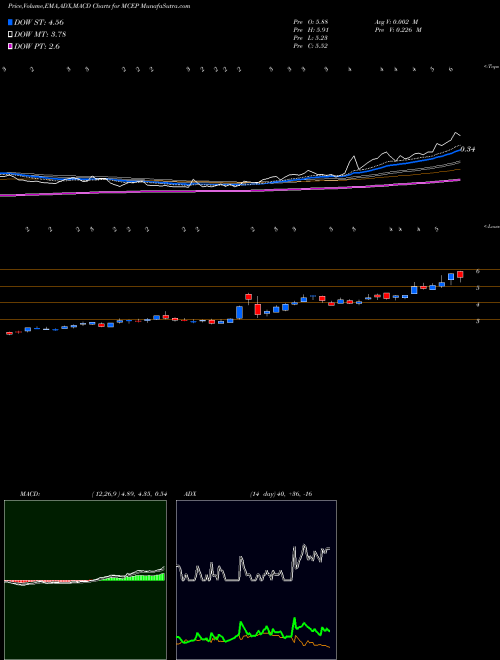Click the tall blue candlestick before the gap up
Viewport: 500px width, 660px height.
pyautogui.click(x=239, y=312)
